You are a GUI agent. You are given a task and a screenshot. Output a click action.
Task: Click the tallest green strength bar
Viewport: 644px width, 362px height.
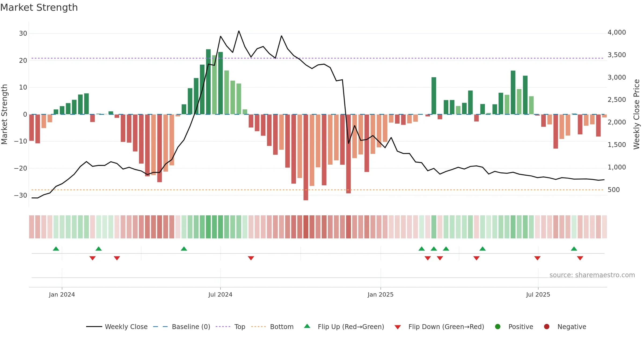coord(208,82)
